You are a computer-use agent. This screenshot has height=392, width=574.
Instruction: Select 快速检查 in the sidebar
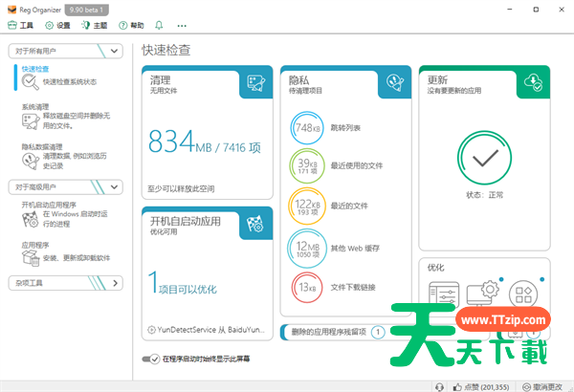[35, 69]
